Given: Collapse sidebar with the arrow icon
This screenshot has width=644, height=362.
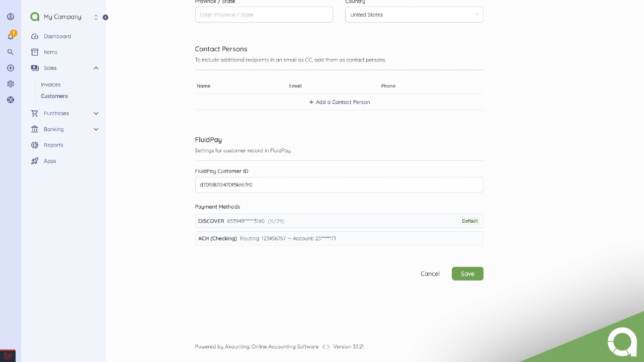Looking at the screenshot, I should [105, 17].
